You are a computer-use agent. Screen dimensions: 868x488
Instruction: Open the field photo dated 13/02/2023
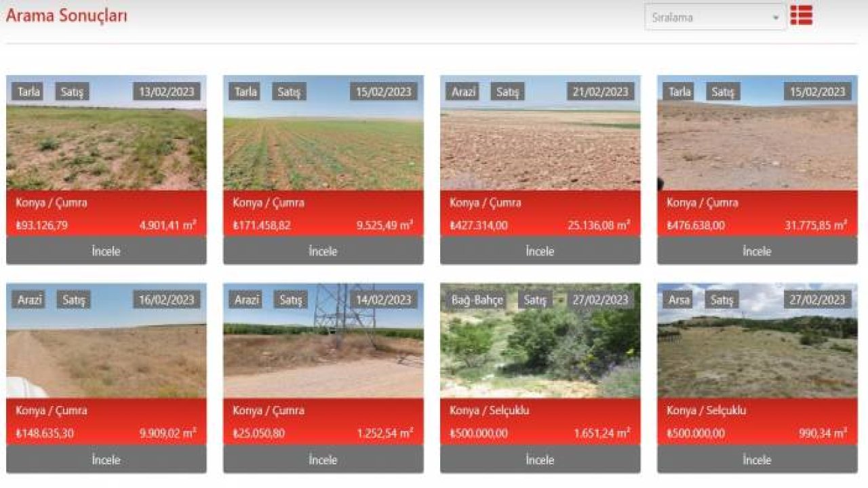click(106, 146)
